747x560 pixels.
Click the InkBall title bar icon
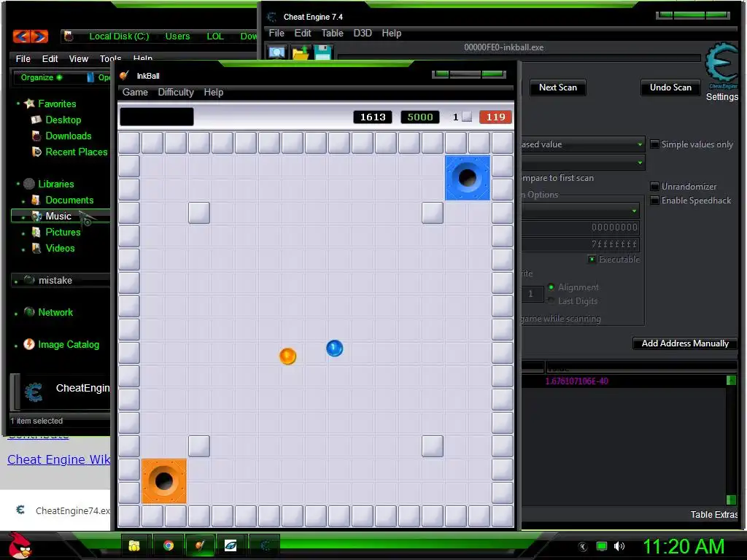[125, 76]
